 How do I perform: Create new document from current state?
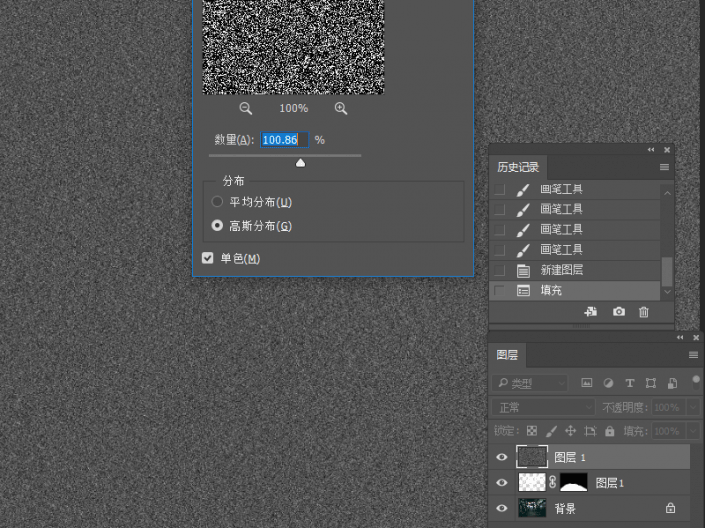591,312
